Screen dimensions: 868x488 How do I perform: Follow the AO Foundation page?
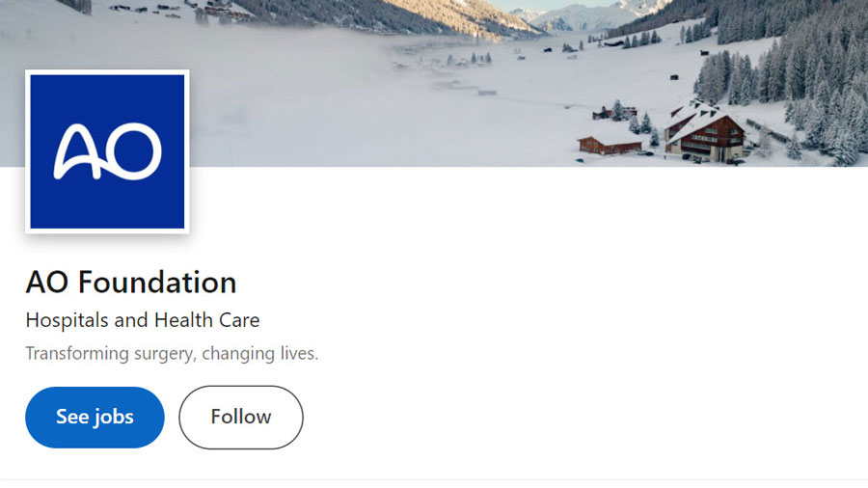point(241,418)
